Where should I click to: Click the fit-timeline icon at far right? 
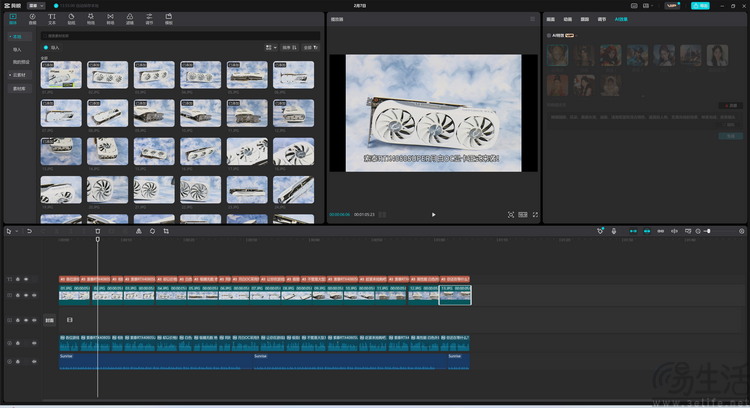click(741, 231)
